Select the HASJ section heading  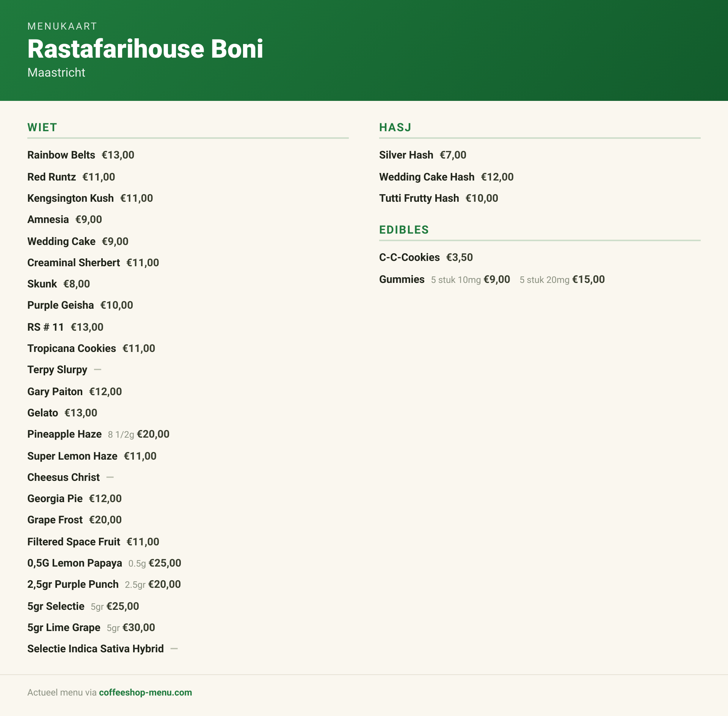click(395, 127)
